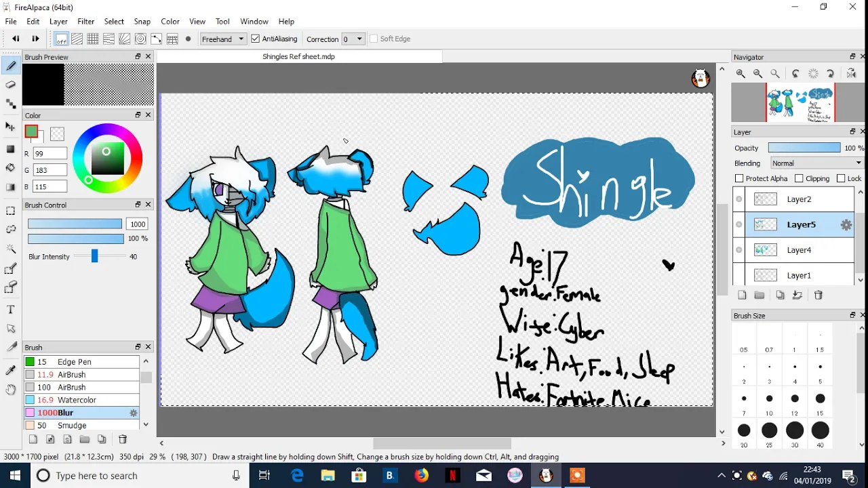Select the Text tool
The image size is (868, 488).
[x=11, y=310]
